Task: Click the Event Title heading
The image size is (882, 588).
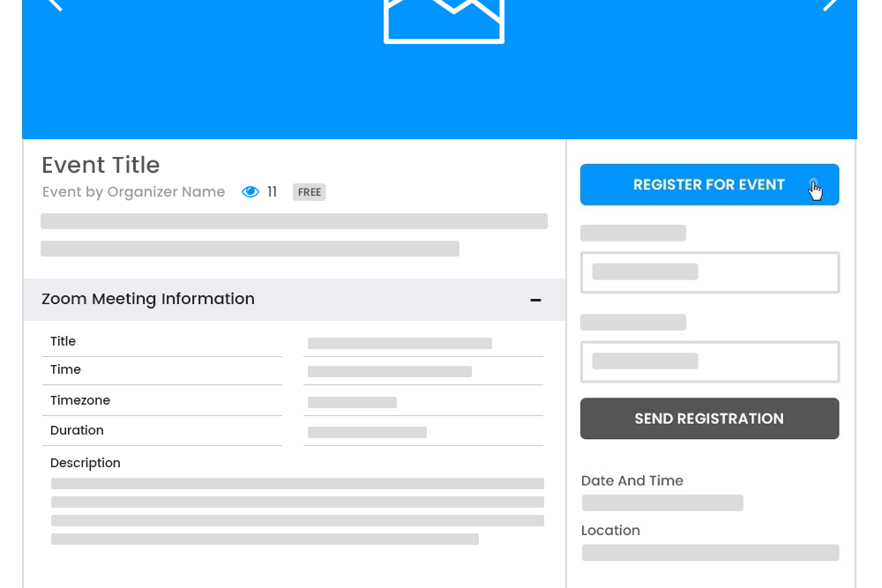Action: click(x=101, y=165)
